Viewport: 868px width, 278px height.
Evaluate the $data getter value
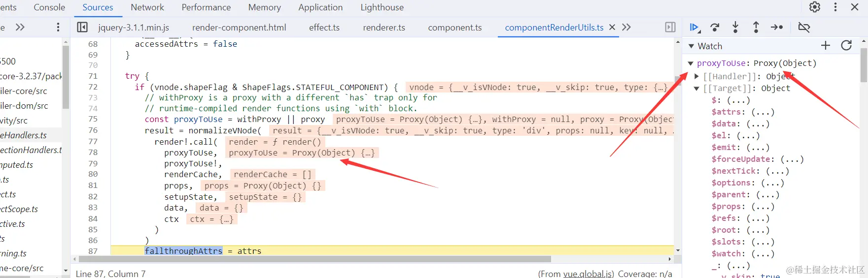point(758,124)
